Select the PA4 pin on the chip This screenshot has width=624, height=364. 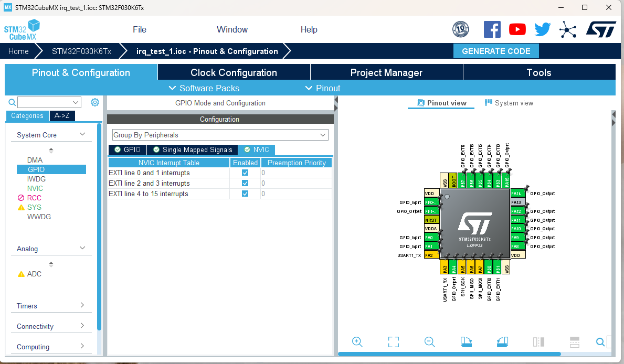point(453,267)
